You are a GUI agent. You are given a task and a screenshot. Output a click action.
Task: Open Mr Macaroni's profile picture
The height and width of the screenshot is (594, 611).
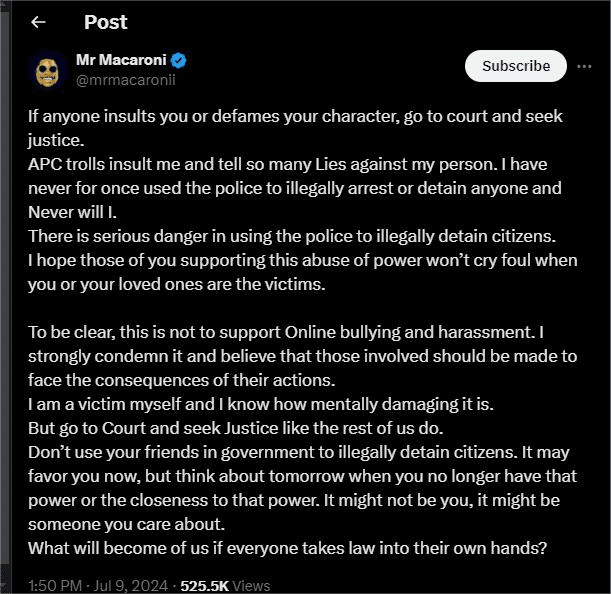(x=44, y=69)
